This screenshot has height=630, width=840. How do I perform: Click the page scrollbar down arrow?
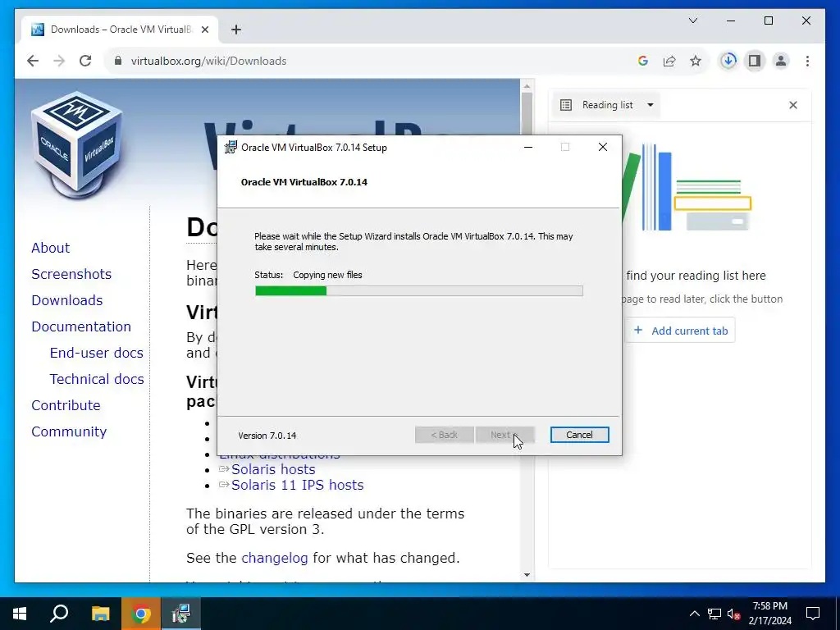527,575
